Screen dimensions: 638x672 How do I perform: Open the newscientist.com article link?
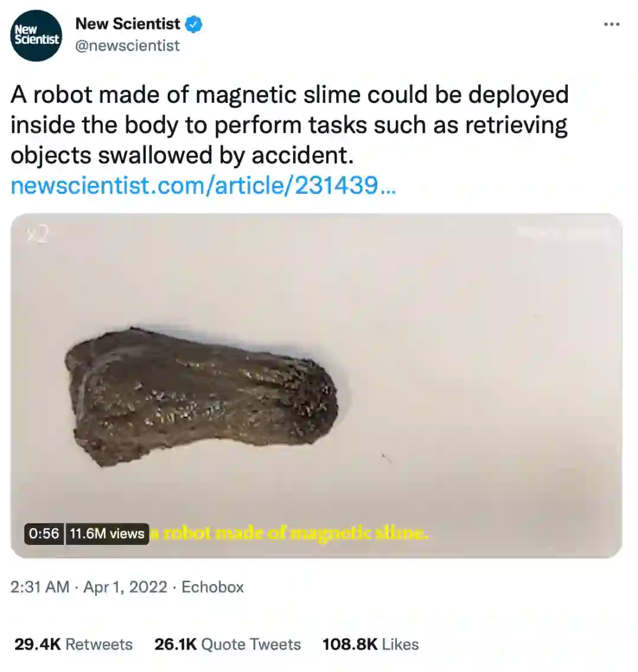[203, 185]
